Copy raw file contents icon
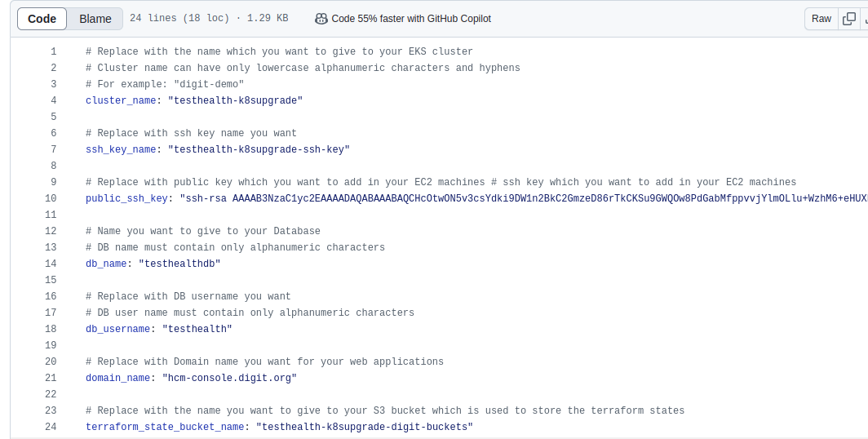 pyautogui.click(x=849, y=19)
